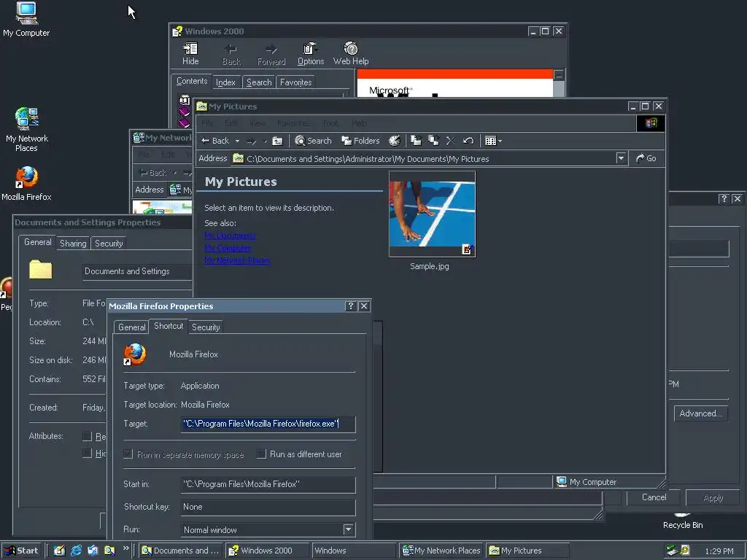
Task: Open History in My Pictures toolbar
Action: tap(395, 141)
